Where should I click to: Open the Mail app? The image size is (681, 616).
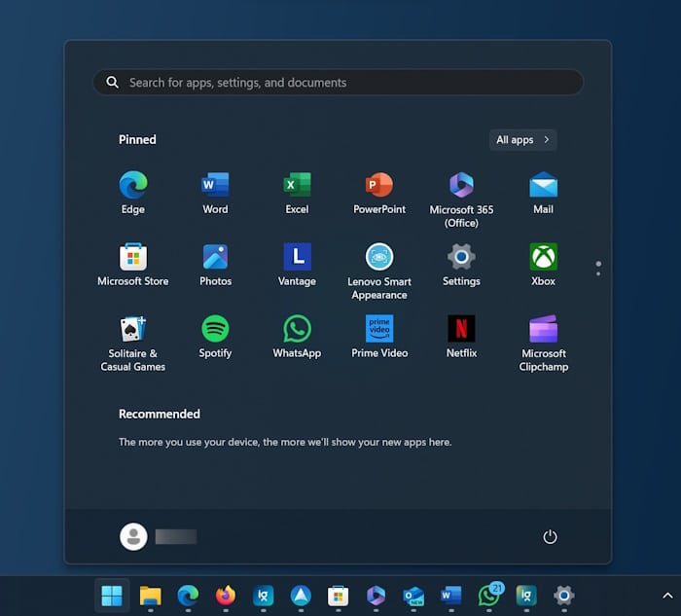pyautogui.click(x=543, y=193)
